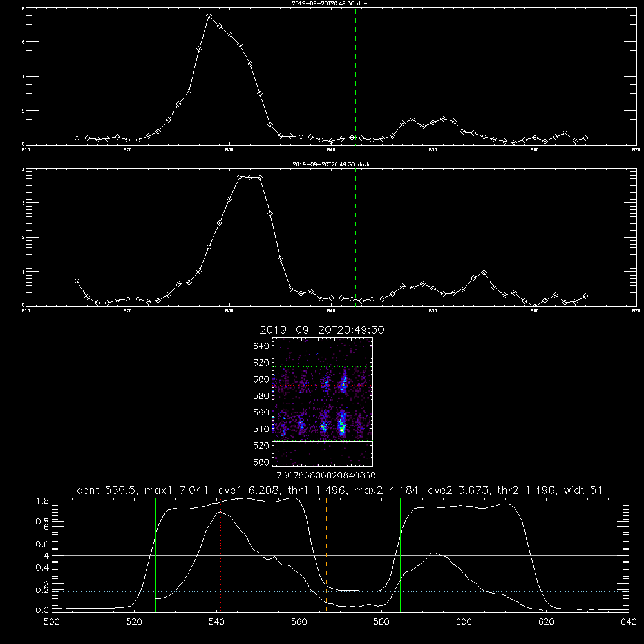Select the rightmost data point in dawn plot
Image resolution: width=644 pixels, height=644 pixels.
[585, 138]
